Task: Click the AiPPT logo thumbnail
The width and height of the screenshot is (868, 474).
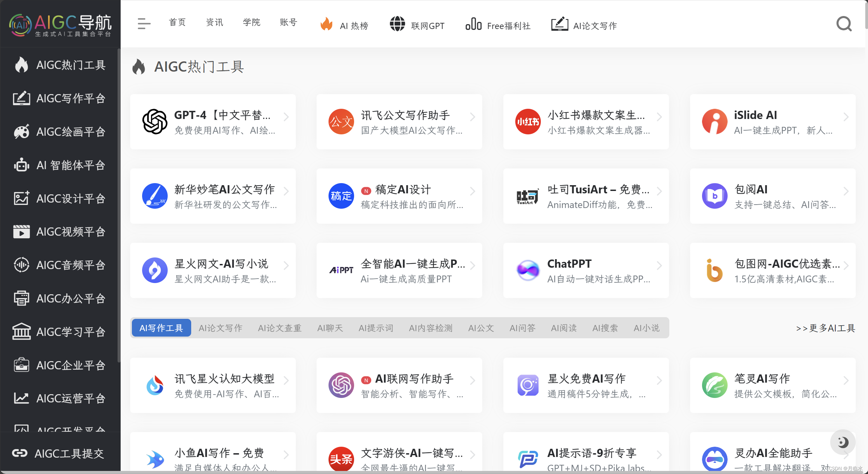Action: (341, 270)
